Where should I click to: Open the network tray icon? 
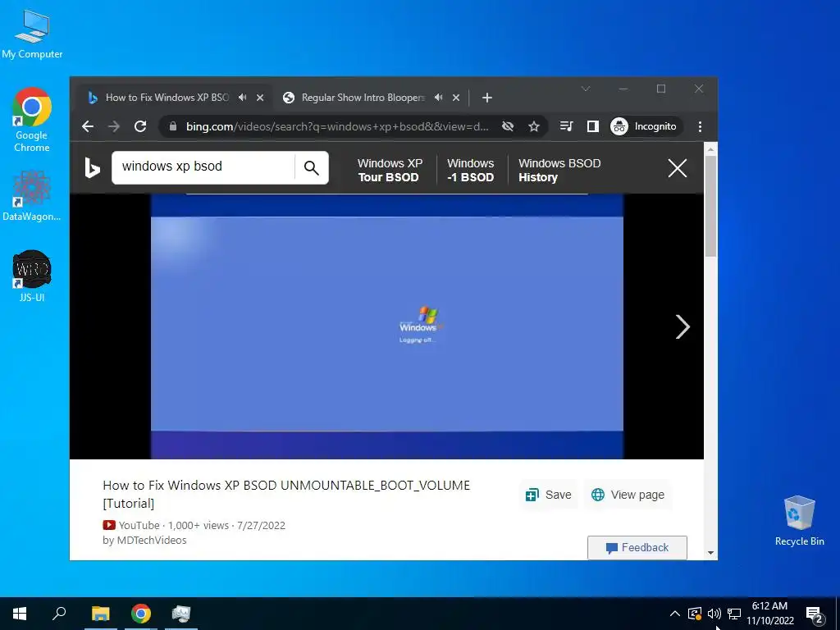(x=734, y=614)
